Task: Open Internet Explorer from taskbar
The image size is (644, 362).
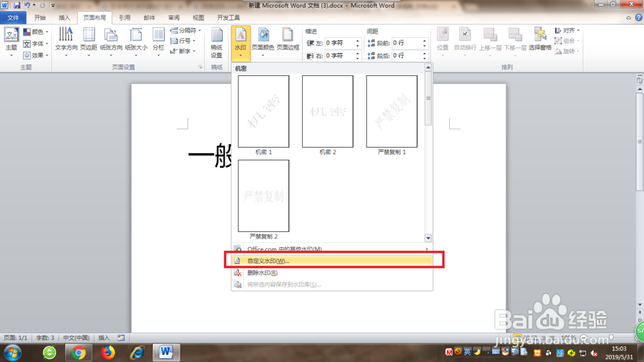Action: [137, 352]
